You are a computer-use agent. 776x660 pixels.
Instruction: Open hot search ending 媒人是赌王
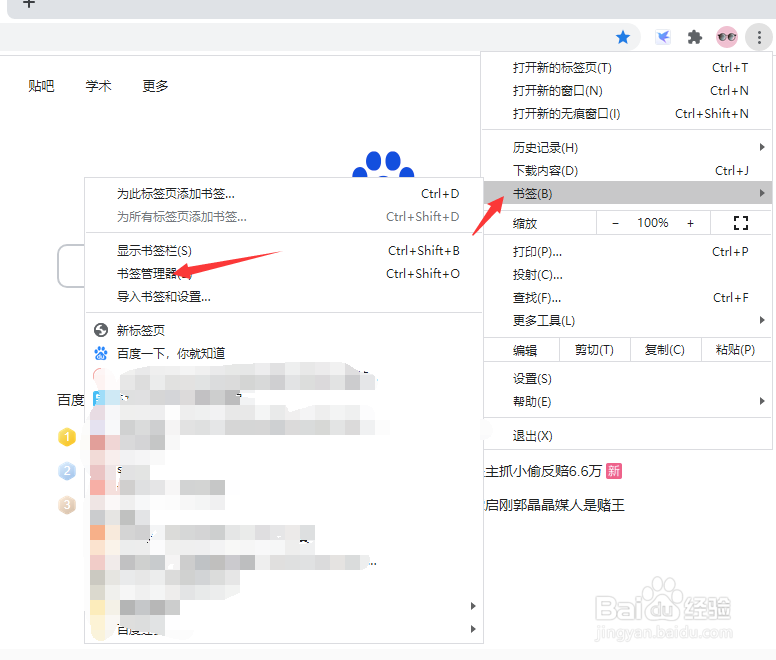click(555, 505)
